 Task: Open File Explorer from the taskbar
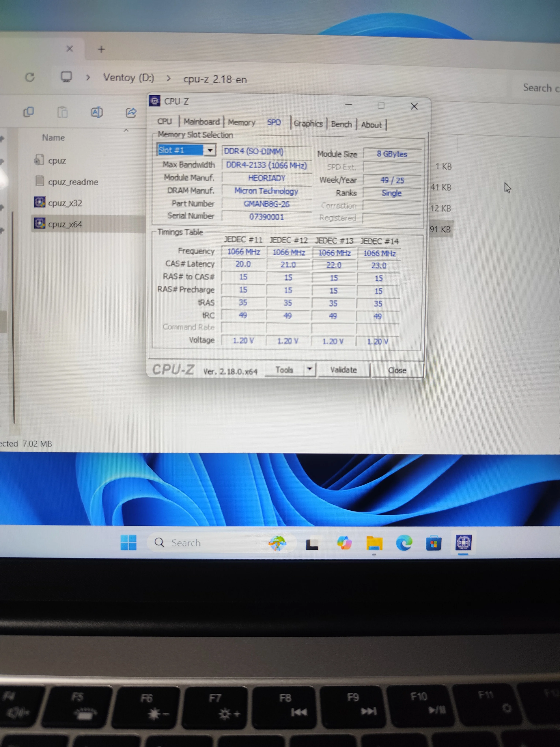coord(374,543)
